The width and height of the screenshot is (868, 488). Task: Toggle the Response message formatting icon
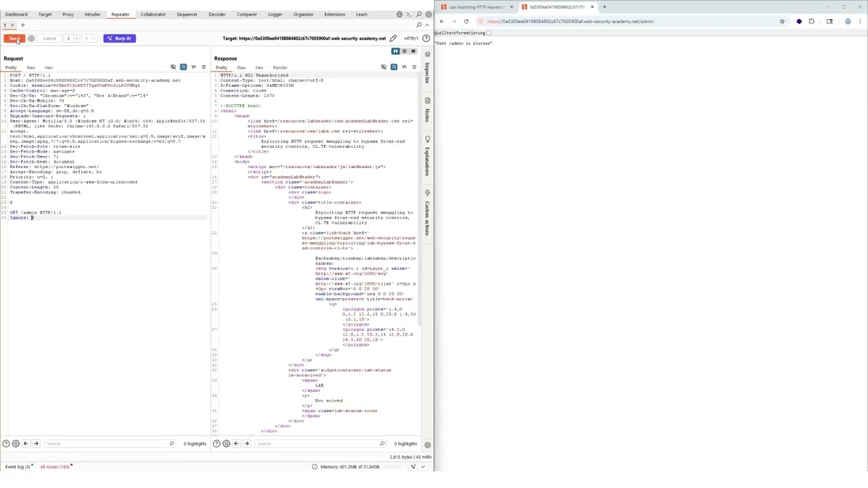click(394, 67)
